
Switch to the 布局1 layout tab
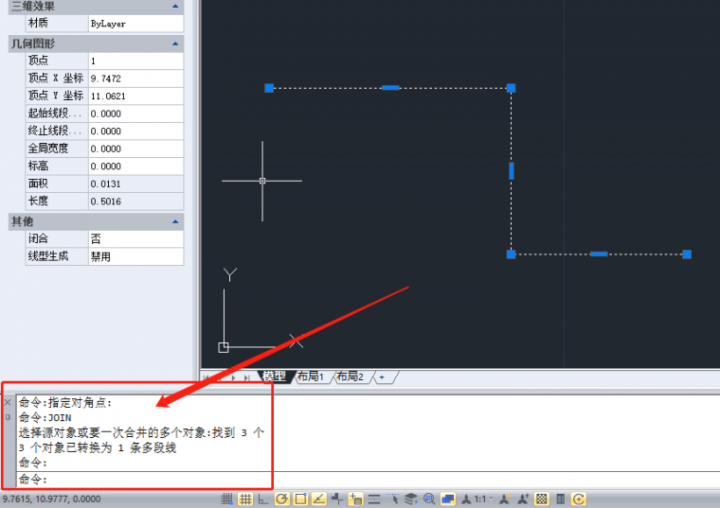pyautogui.click(x=310, y=377)
